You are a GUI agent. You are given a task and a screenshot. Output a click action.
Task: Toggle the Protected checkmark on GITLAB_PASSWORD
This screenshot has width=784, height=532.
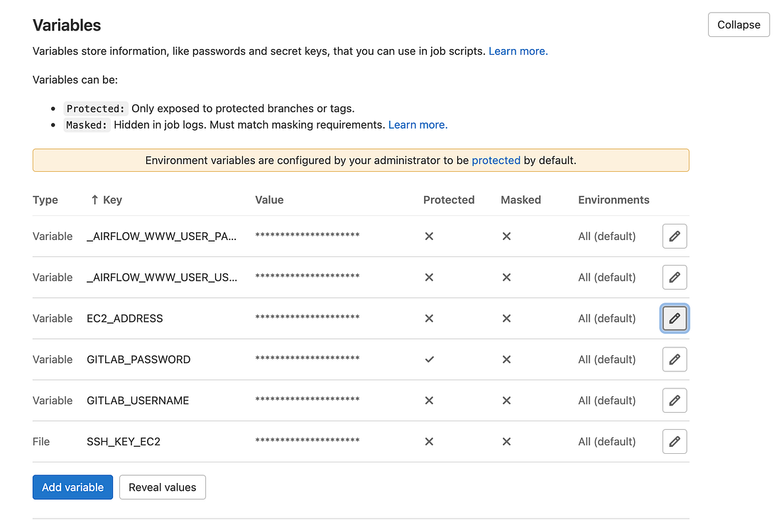[x=429, y=359]
